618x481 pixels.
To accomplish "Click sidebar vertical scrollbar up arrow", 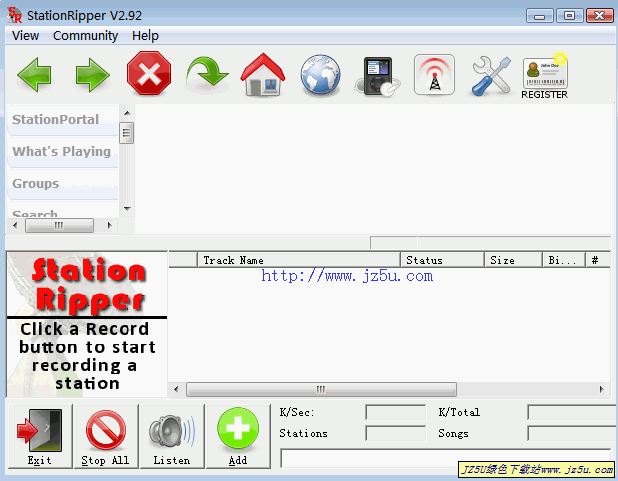I will coord(127,114).
